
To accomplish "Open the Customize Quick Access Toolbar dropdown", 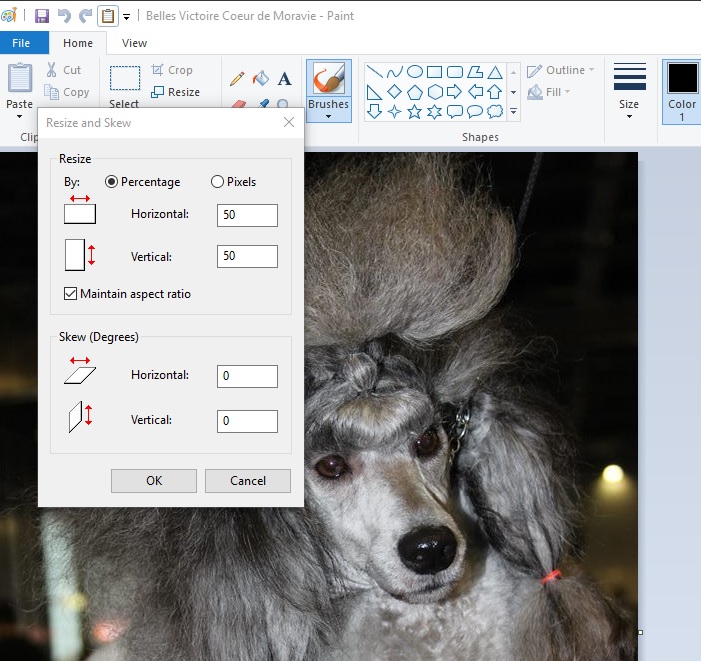I will click(x=127, y=17).
